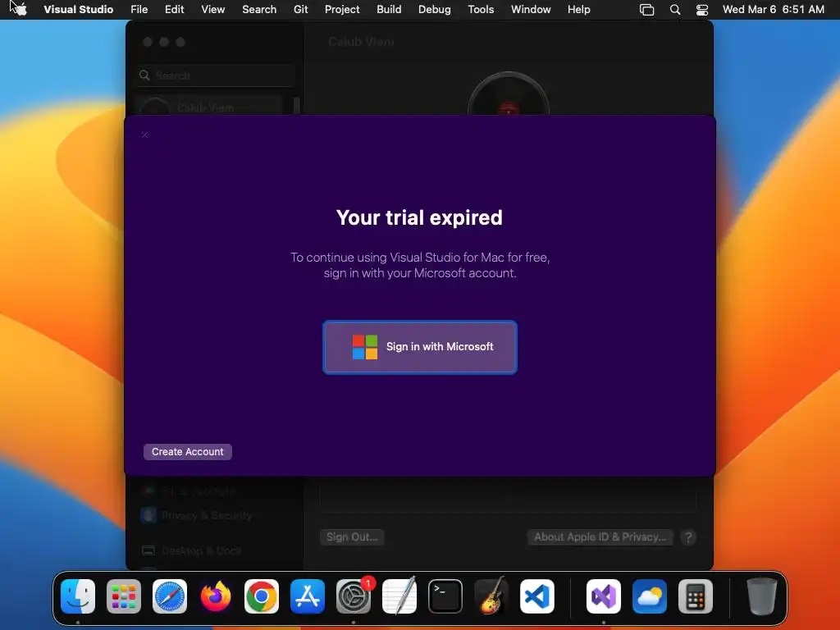Open the Apple menu
This screenshot has width=840, height=630.
pyautogui.click(x=20, y=9)
